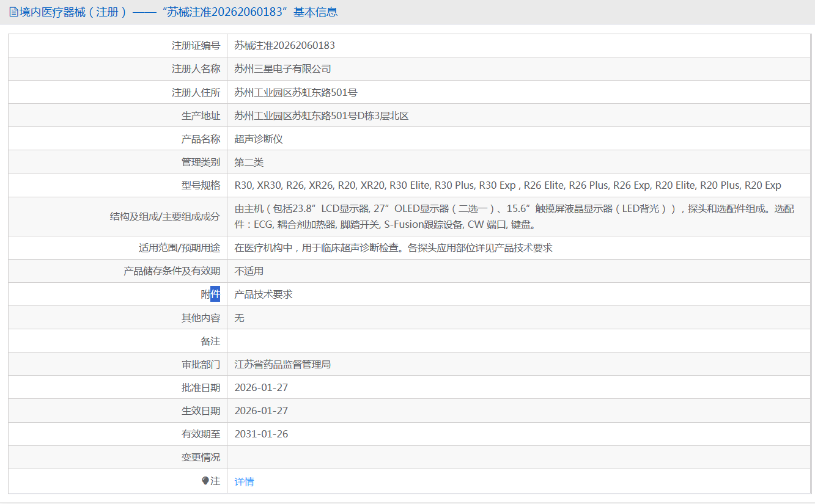Image resolution: width=815 pixels, height=504 pixels.
Task: Click the 江苏省药品监督管理局 cell
Action: pyautogui.click(x=282, y=364)
